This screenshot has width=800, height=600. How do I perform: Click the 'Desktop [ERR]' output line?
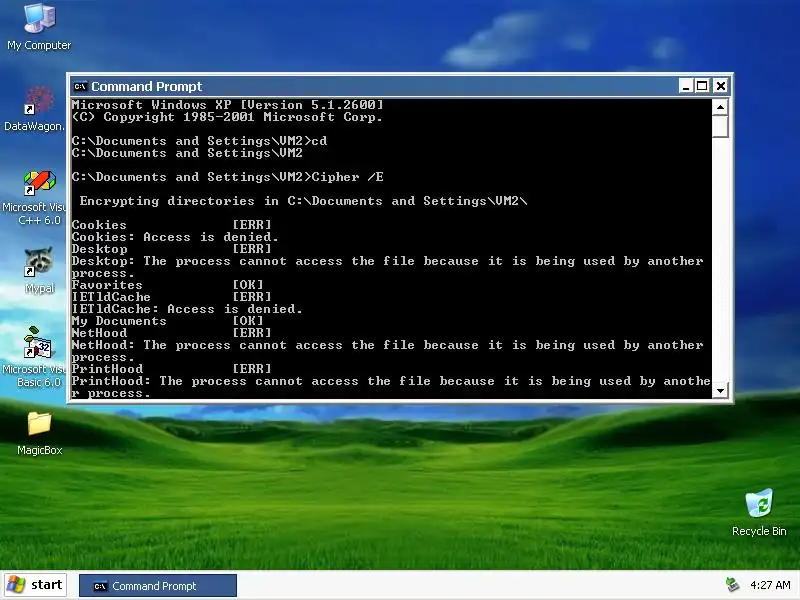pyautogui.click(x=171, y=249)
